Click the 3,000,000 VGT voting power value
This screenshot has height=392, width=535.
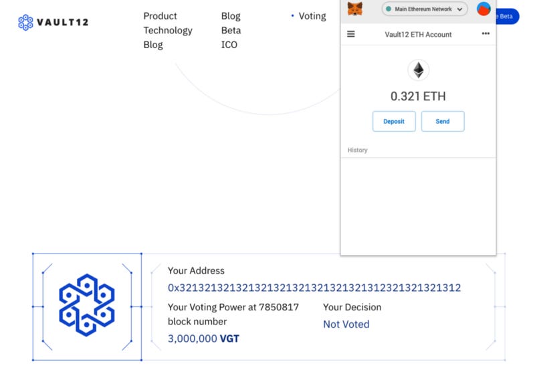[203, 338]
